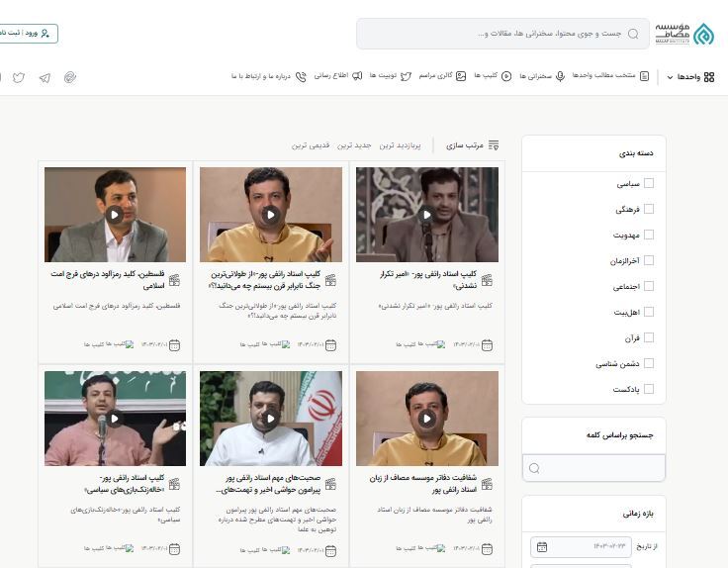The image size is (728, 568).
Task: Open the شفافیت دفاتر موسسه مصاف title link
Action: pyautogui.click(x=423, y=484)
